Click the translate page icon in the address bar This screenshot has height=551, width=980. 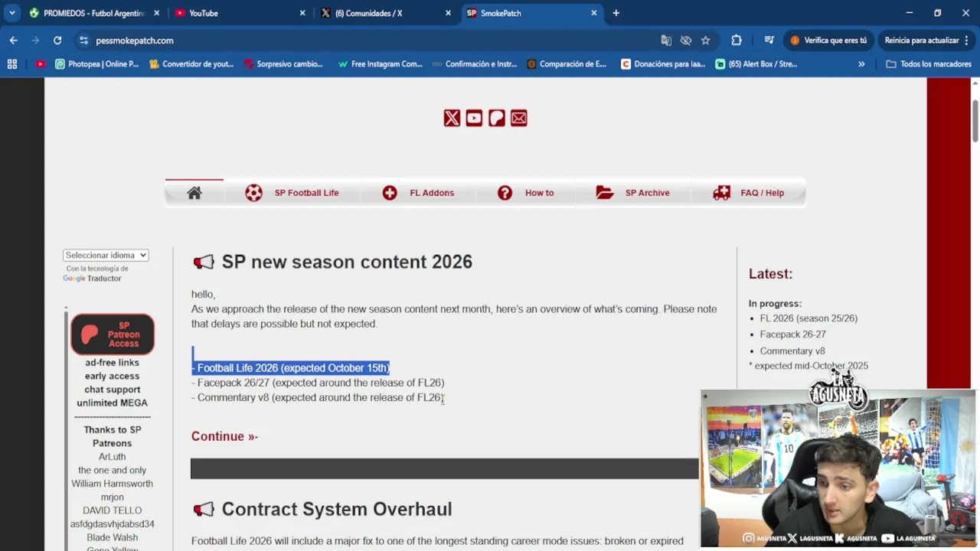(x=666, y=41)
